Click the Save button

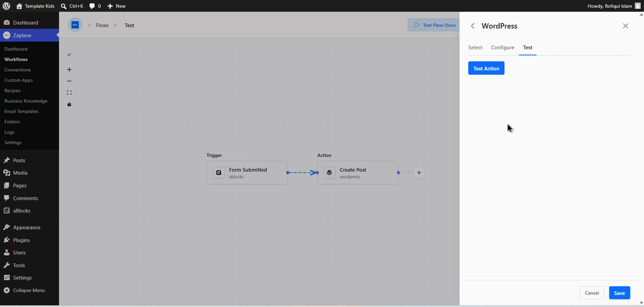(x=619, y=293)
